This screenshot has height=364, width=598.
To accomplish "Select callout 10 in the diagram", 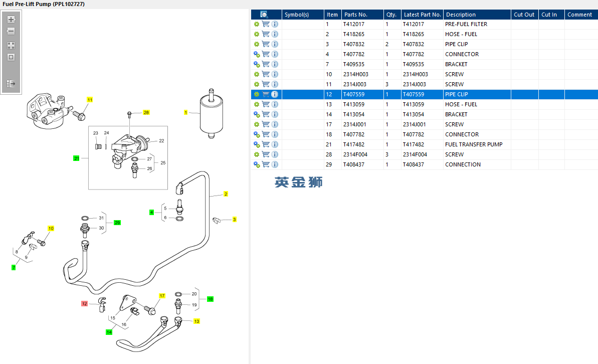I will tap(51, 229).
